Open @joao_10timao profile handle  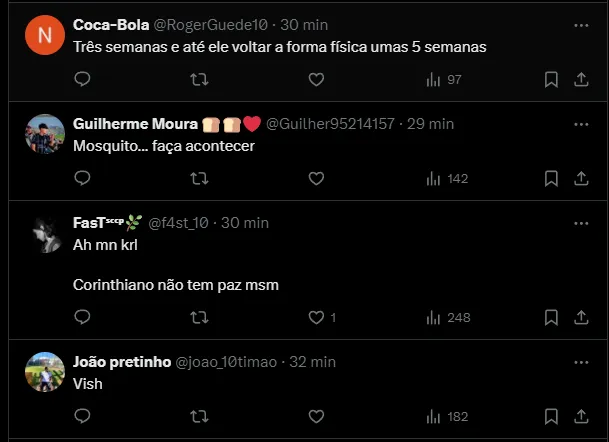pyautogui.click(x=228, y=361)
